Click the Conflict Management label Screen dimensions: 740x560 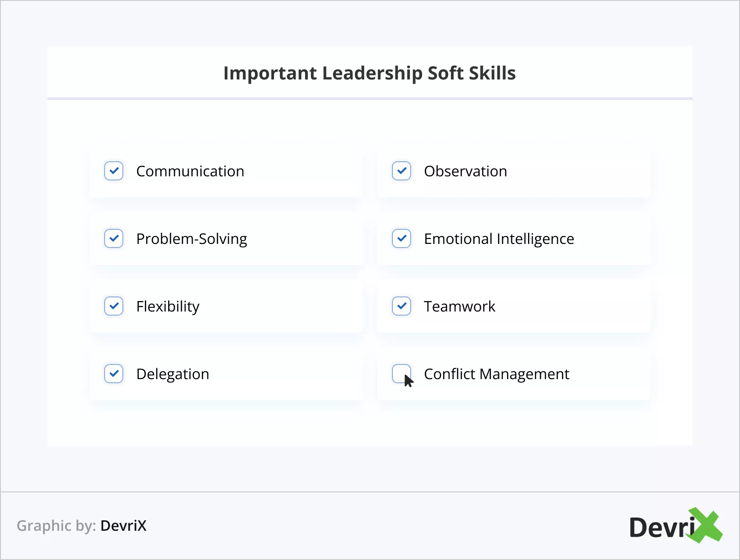[497, 374]
